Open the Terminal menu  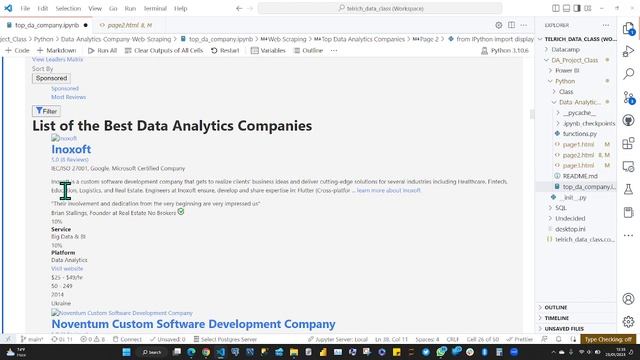click(x=155, y=8)
